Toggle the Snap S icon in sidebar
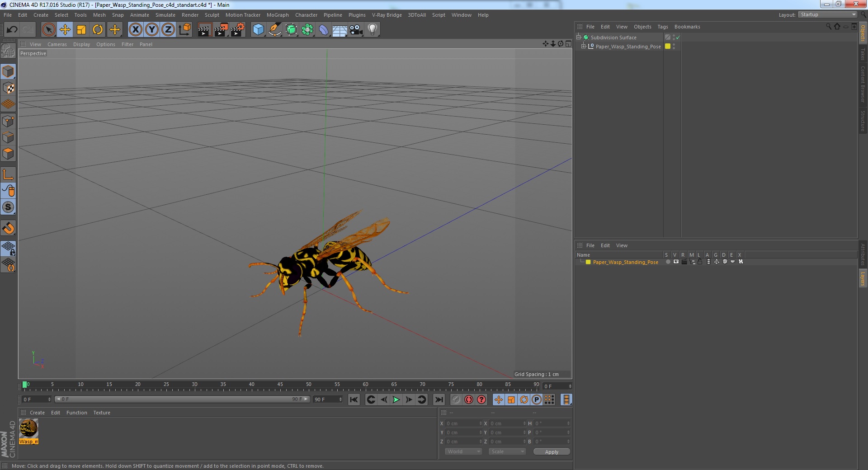This screenshot has height=470, width=868. pyautogui.click(x=8, y=207)
